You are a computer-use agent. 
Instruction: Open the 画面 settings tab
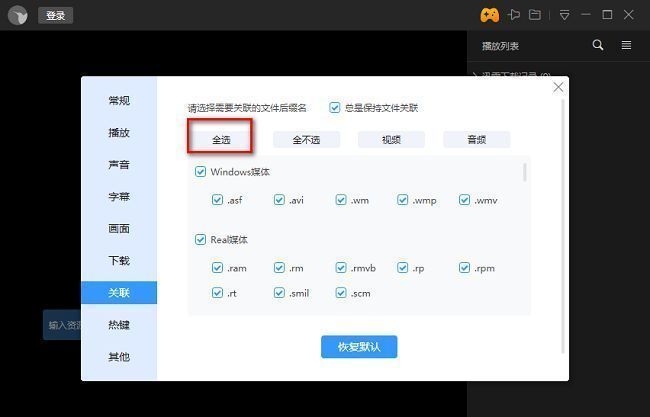pyautogui.click(x=119, y=228)
